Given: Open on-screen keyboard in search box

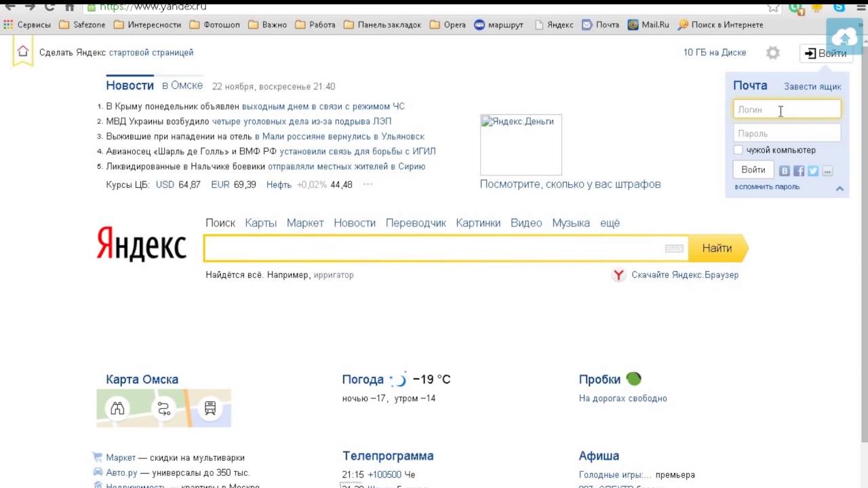Looking at the screenshot, I should (674, 249).
